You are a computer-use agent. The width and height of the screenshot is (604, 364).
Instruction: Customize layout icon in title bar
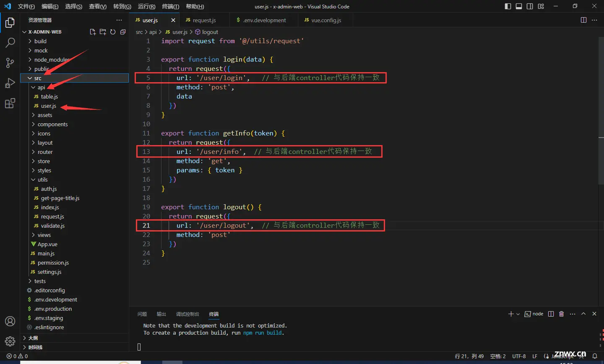(541, 6)
